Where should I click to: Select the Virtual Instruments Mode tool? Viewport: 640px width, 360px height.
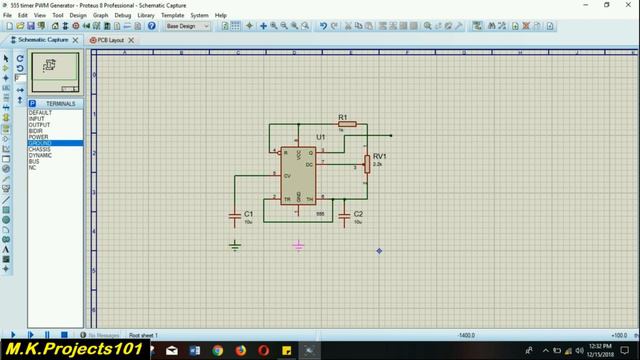coord(6,189)
